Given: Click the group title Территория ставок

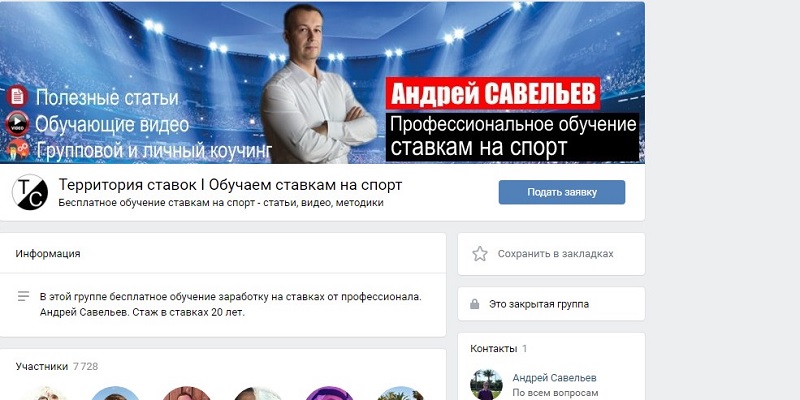Looking at the screenshot, I should pyautogui.click(x=230, y=185).
